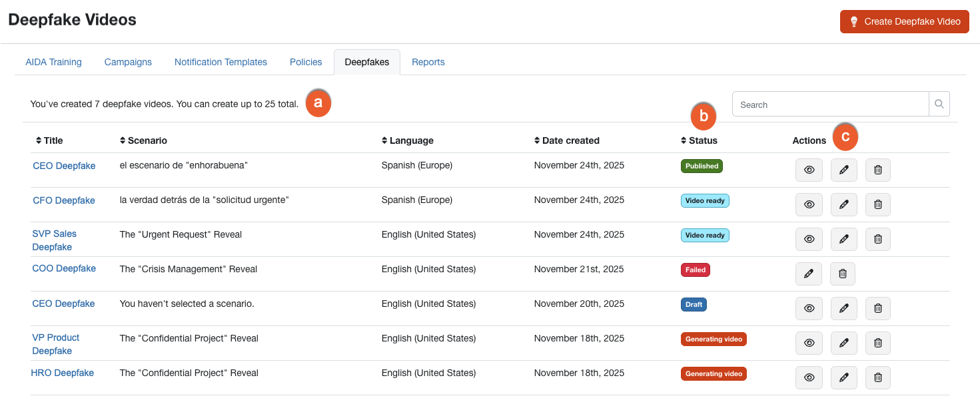Click the Published status badge
The width and height of the screenshot is (980, 420).
(702, 166)
